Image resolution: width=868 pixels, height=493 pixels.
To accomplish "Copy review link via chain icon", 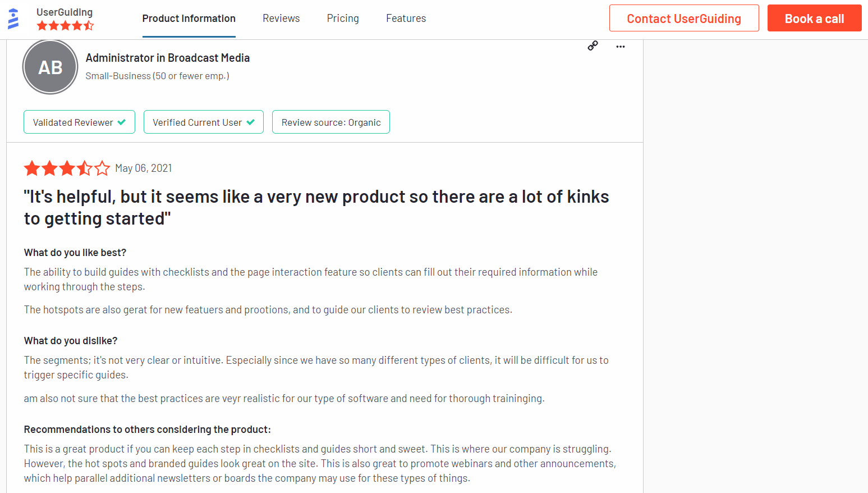I will (x=593, y=45).
